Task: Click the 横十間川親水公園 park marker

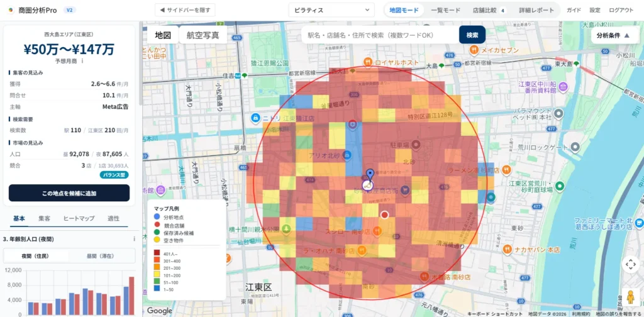Action: click(x=286, y=229)
